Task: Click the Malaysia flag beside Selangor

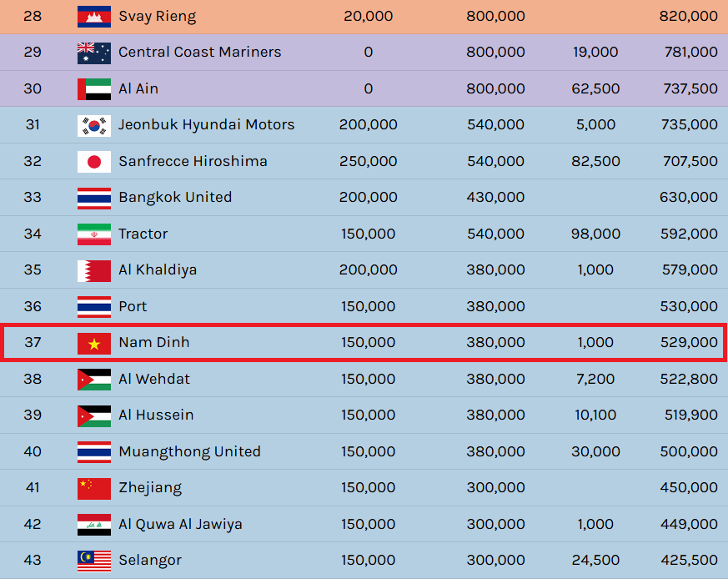Action: [x=93, y=561]
